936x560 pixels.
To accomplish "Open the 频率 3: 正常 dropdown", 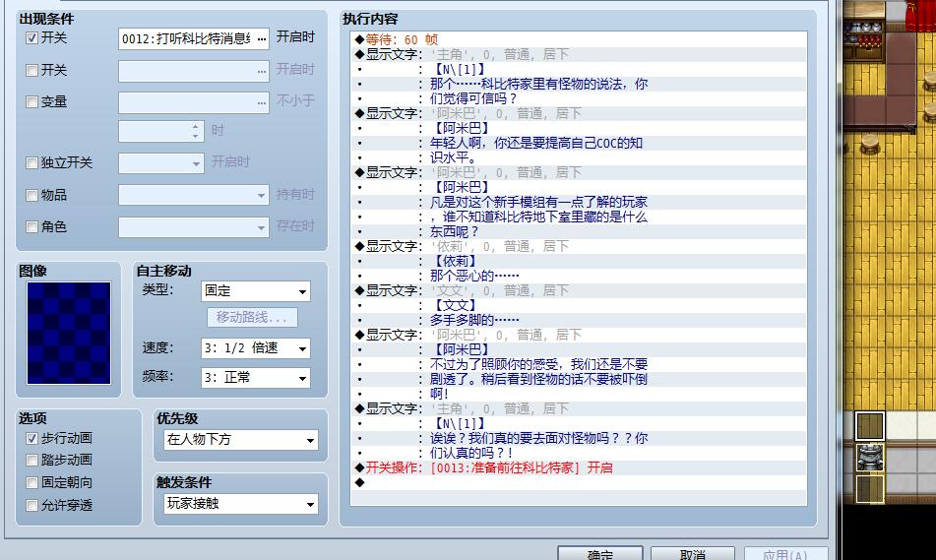I will (x=256, y=377).
